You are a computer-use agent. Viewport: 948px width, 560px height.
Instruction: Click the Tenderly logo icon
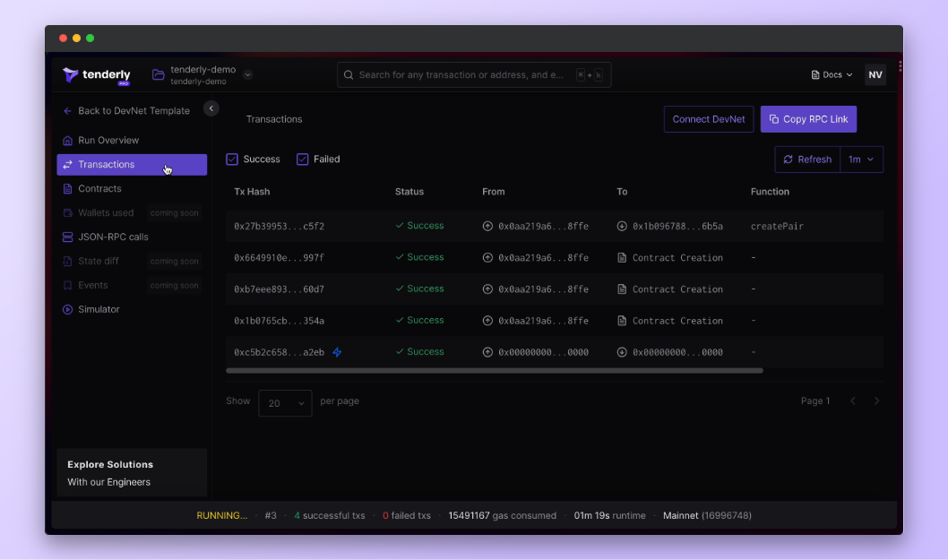(x=71, y=75)
